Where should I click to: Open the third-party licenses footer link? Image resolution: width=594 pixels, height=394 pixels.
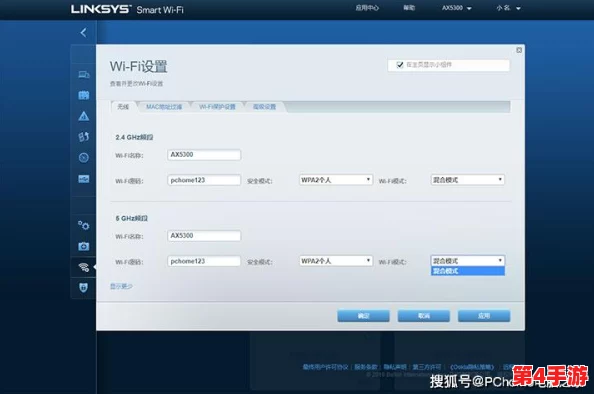click(427, 367)
